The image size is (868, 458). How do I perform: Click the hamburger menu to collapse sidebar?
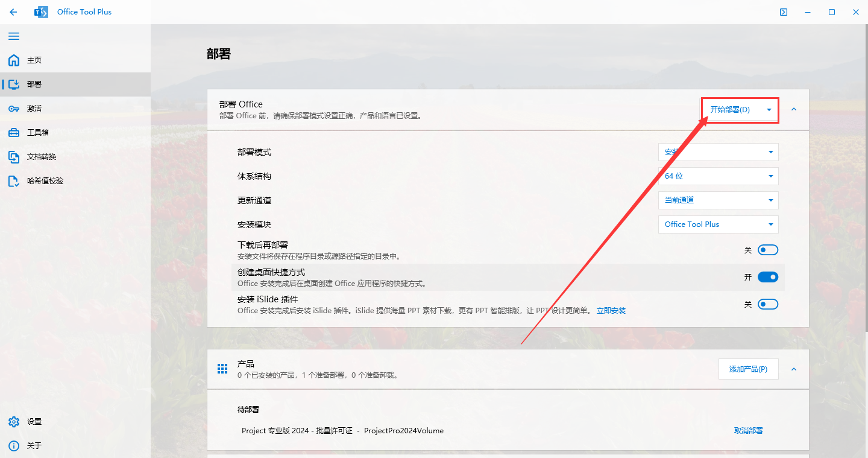(14, 36)
